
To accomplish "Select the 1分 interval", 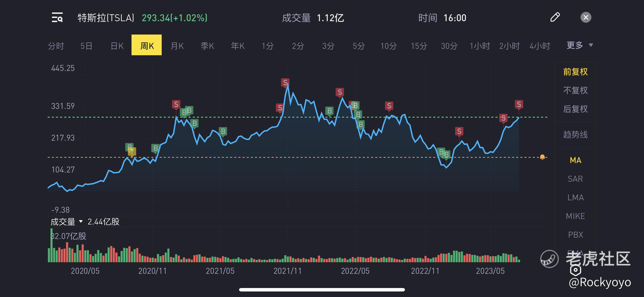I will 268,46.
